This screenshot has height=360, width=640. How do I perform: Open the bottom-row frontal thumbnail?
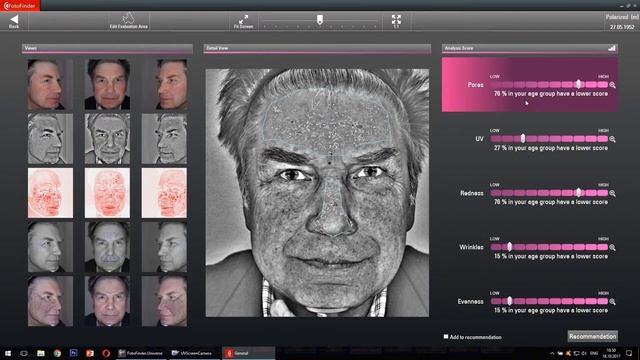click(x=107, y=301)
